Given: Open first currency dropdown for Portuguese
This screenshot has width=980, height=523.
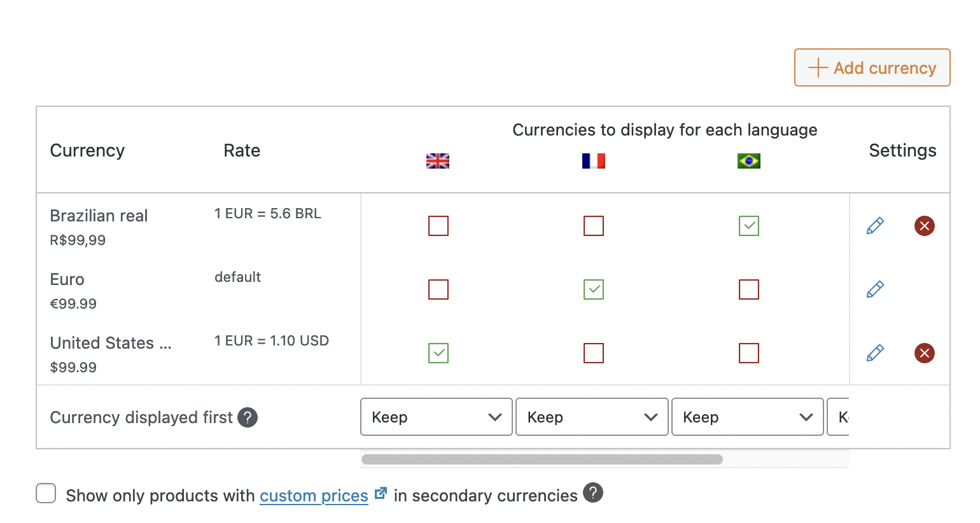Looking at the screenshot, I should (x=748, y=417).
